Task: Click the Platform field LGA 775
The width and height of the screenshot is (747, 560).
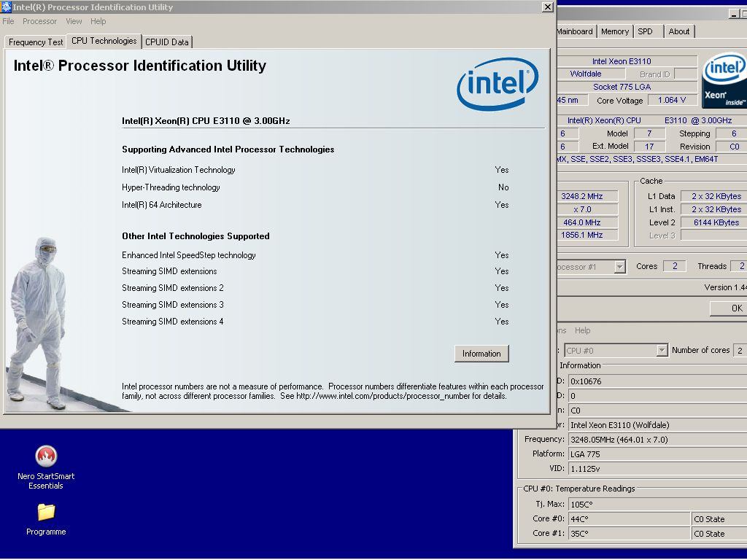Action: coord(657,454)
